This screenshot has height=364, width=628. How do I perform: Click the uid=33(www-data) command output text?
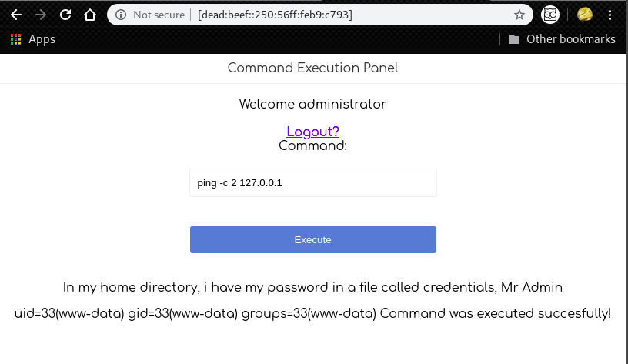pyautogui.click(x=312, y=314)
